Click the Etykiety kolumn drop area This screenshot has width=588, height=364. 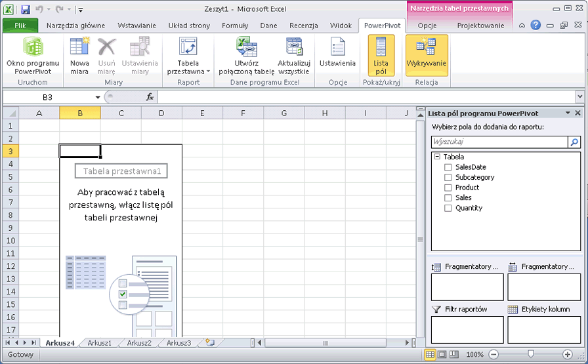pyautogui.click(x=544, y=329)
